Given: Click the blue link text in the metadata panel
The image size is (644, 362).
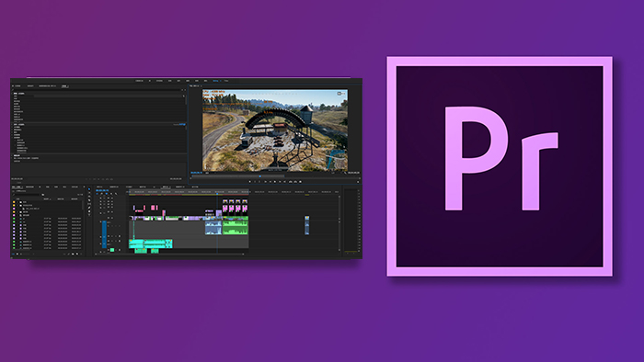Looking at the screenshot, I should tap(182, 124).
